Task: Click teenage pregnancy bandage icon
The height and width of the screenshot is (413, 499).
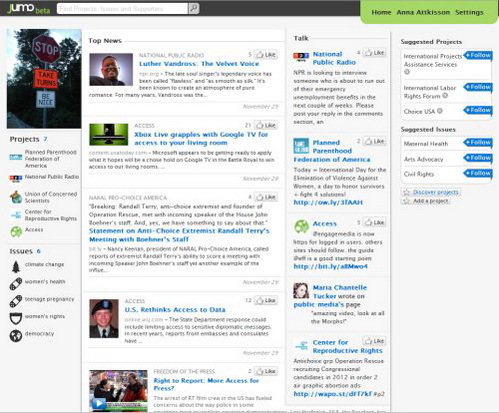Action: [x=16, y=301]
